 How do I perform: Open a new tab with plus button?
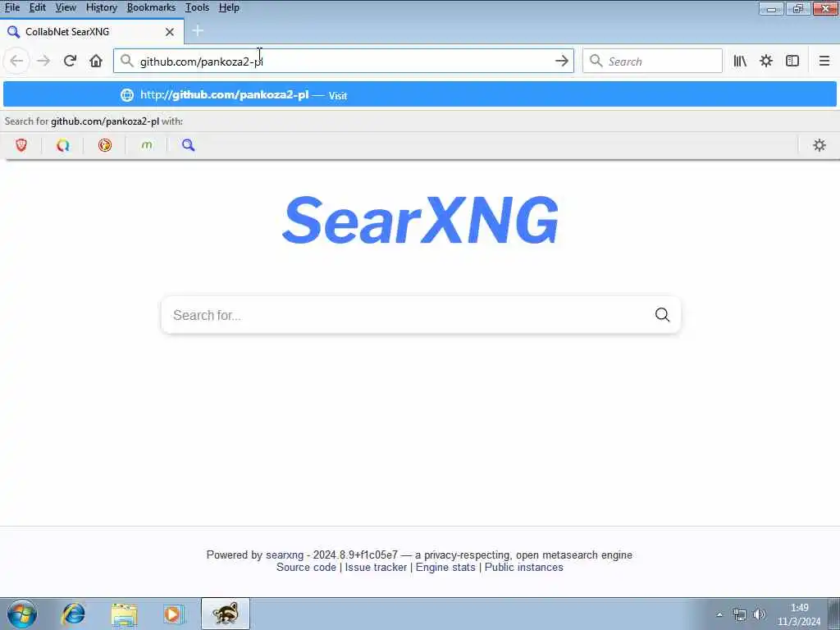[x=198, y=31]
